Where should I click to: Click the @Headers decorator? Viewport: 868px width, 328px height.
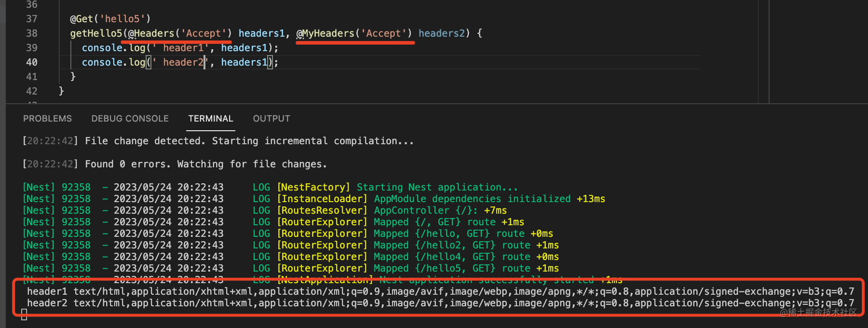151,33
